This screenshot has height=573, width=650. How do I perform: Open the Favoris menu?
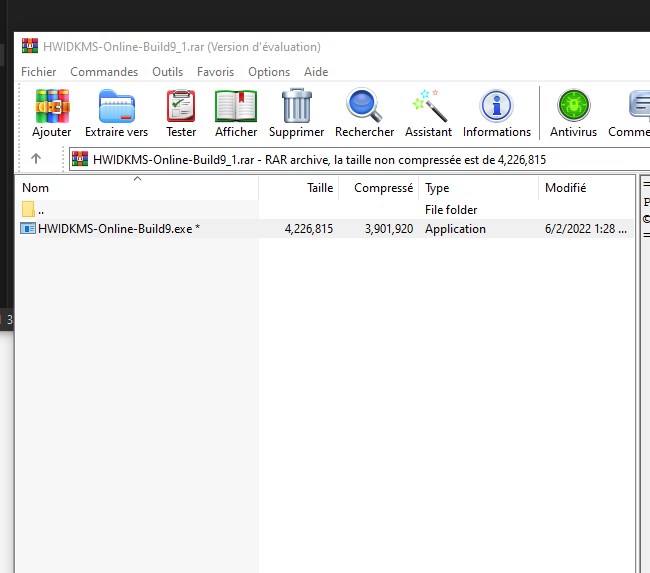point(215,72)
